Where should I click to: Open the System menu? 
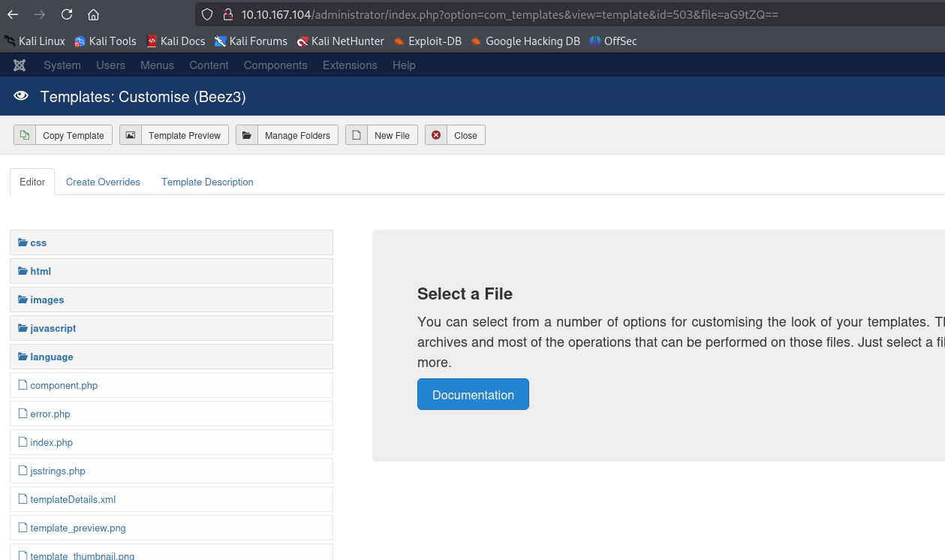pyautogui.click(x=62, y=65)
